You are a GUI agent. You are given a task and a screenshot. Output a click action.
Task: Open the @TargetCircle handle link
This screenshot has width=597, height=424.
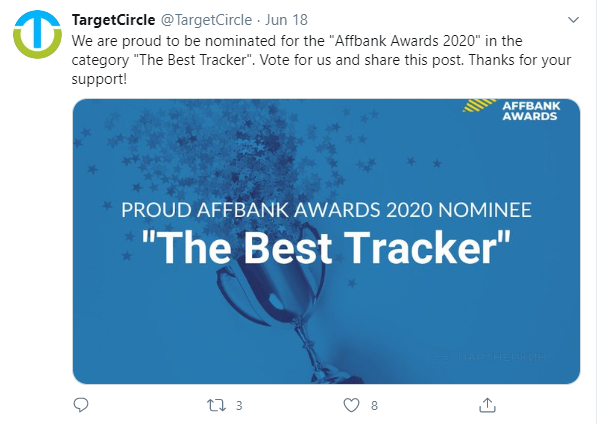tap(206, 20)
